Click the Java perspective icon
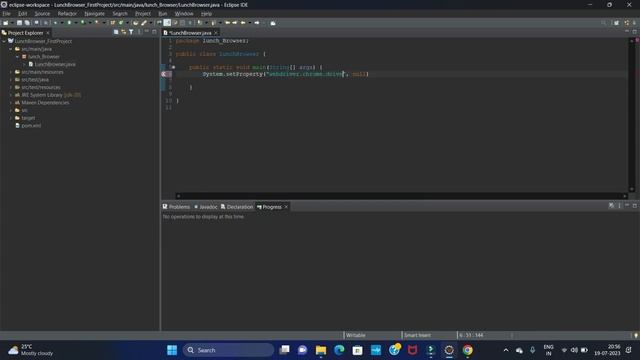Viewport: 640px width, 360px height. pyautogui.click(x=627, y=23)
